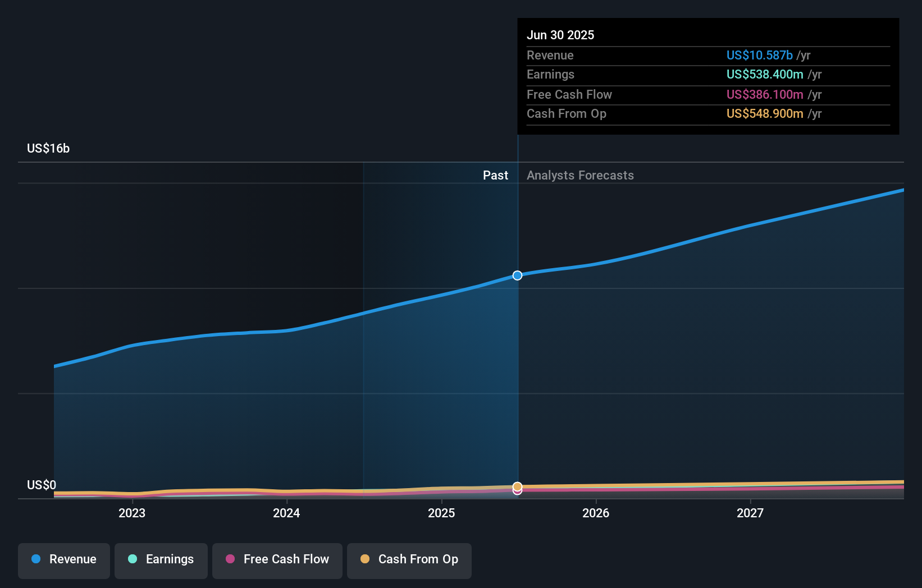Click the 2027 axis label

pos(751,512)
